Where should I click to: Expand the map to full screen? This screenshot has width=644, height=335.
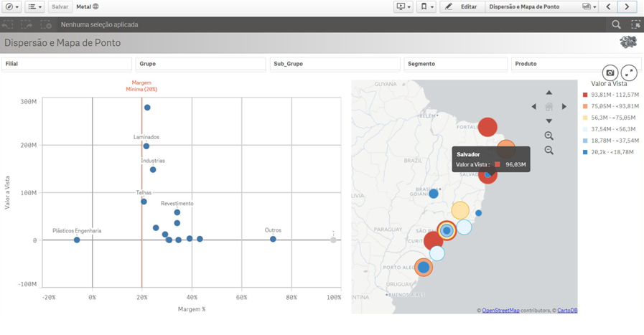point(629,72)
